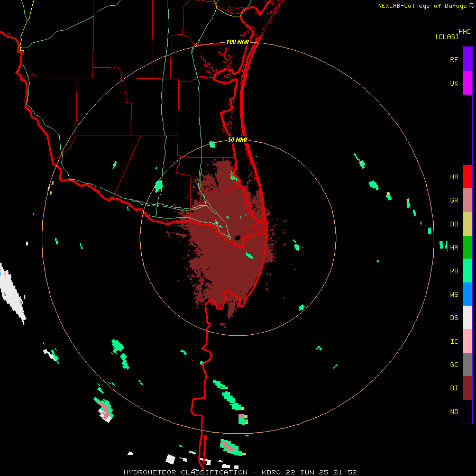Select the GC gray legend swatch

click(x=467, y=364)
